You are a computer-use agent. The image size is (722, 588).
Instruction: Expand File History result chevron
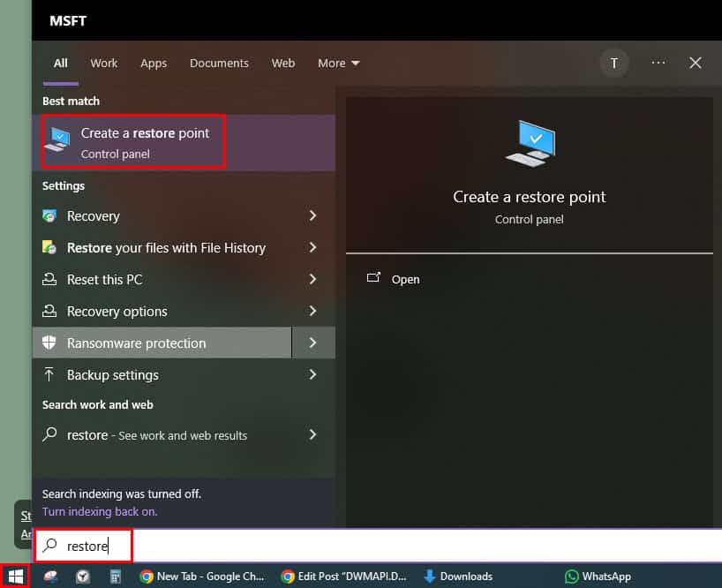click(313, 248)
